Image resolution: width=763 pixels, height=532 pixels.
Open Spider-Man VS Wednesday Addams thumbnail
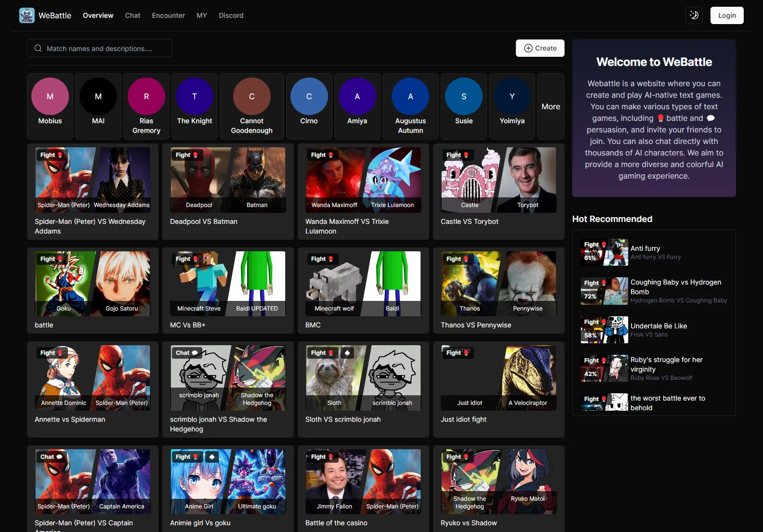point(92,180)
